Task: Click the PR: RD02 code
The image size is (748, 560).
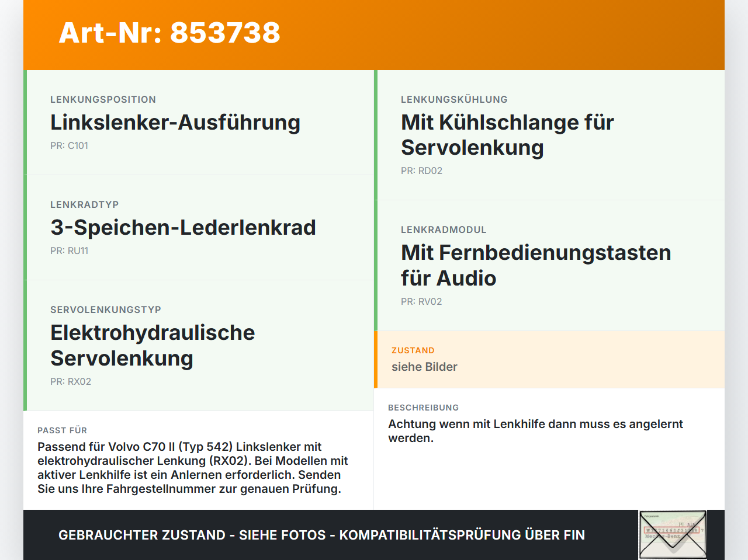Action: click(x=421, y=171)
